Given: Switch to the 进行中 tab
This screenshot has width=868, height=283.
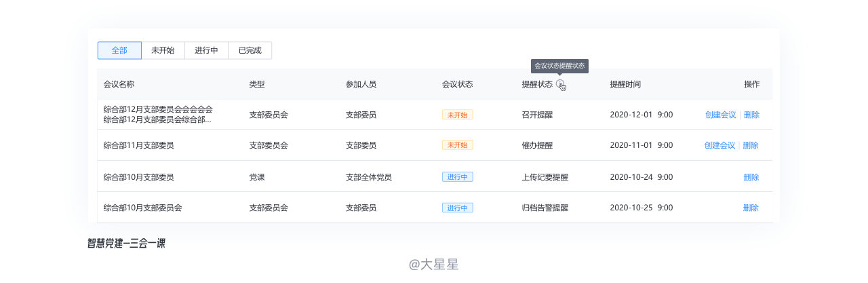Looking at the screenshot, I should click(206, 50).
